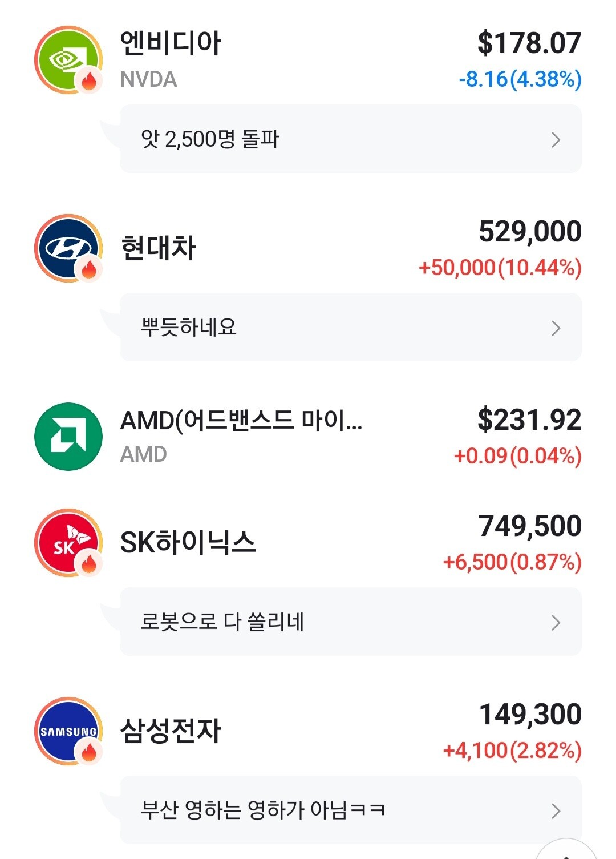Tap the $178.07 Nvidia price
Viewport: 616px width, 859px height.
tap(529, 43)
